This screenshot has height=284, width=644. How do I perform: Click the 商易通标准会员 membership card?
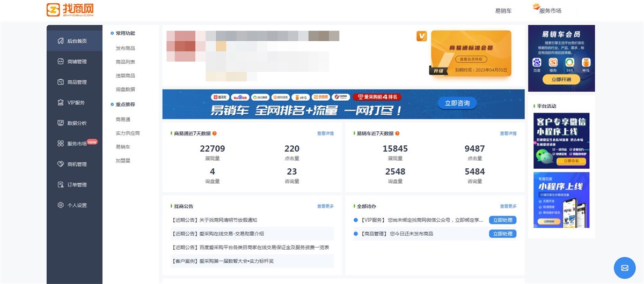coord(471,53)
